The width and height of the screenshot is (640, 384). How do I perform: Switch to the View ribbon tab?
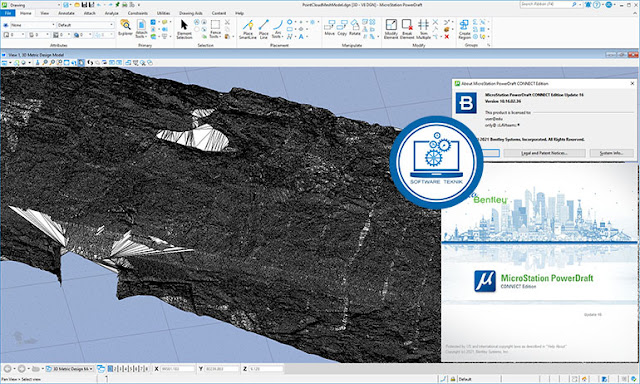coord(45,13)
